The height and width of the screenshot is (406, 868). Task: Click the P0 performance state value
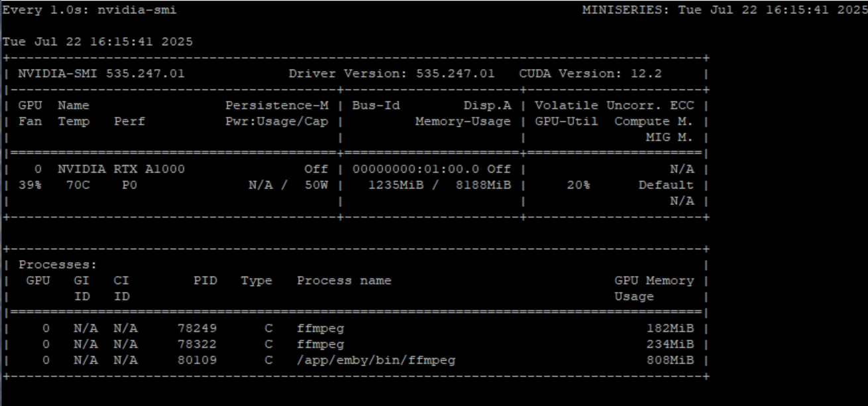coord(129,185)
